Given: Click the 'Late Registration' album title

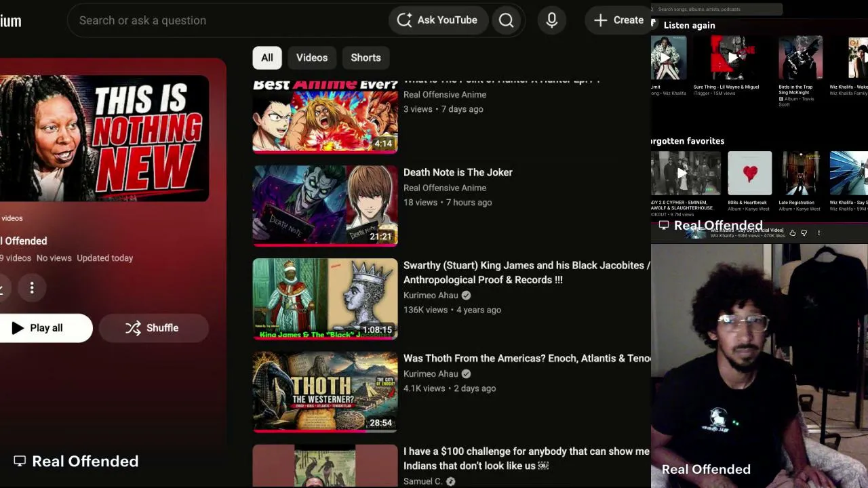Looking at the screenshot, I should click(795, 203).
